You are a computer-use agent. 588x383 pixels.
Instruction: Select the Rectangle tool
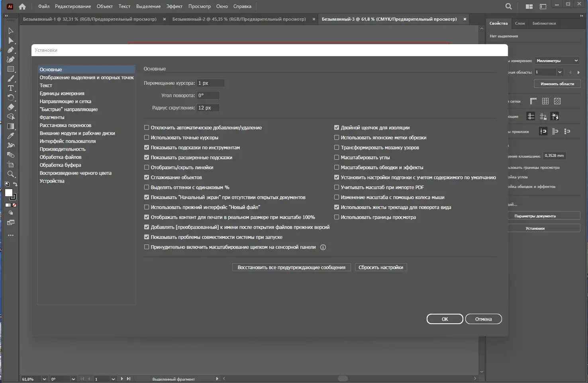11,69
